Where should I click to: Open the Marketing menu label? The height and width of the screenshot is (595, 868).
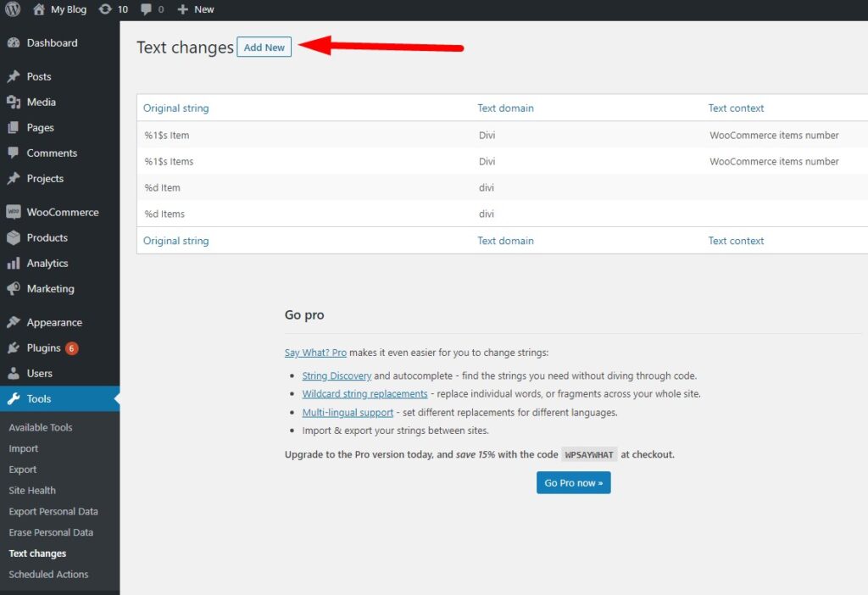pyautogui.click(x=50, y=288)
